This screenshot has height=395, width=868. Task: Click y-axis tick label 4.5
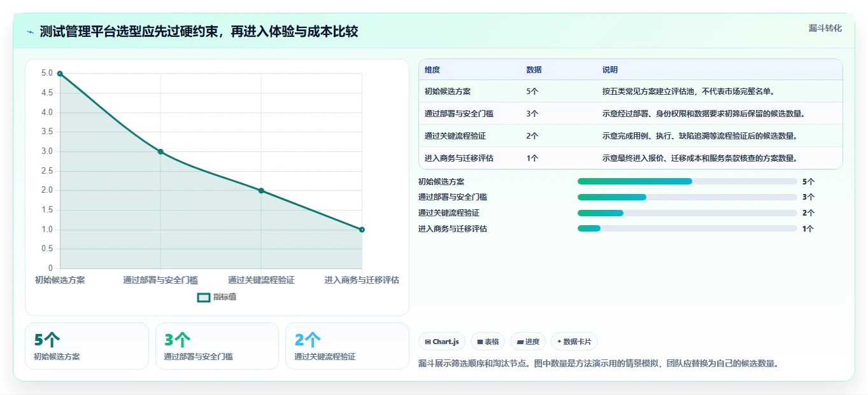[x=47, y=93]
